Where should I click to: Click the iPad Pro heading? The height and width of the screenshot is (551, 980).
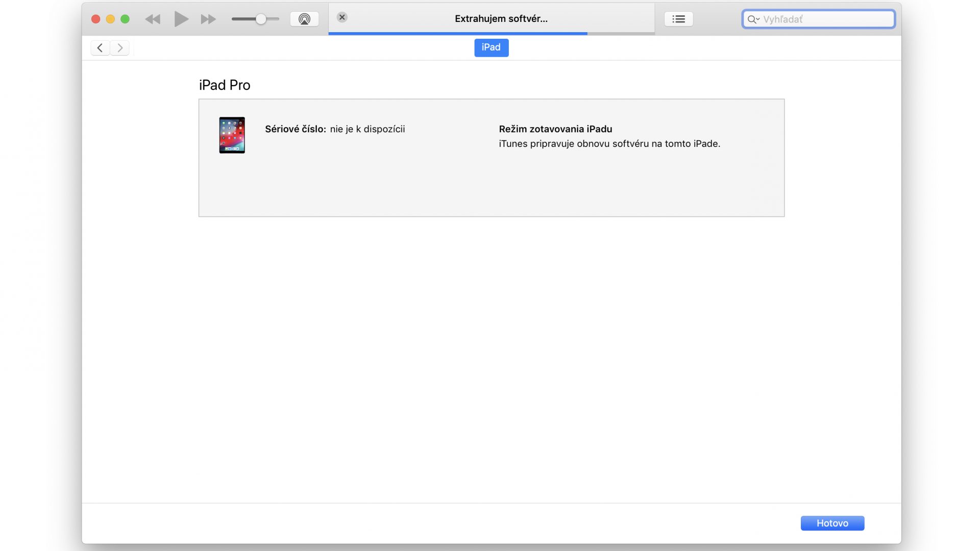tap(225, 85)
